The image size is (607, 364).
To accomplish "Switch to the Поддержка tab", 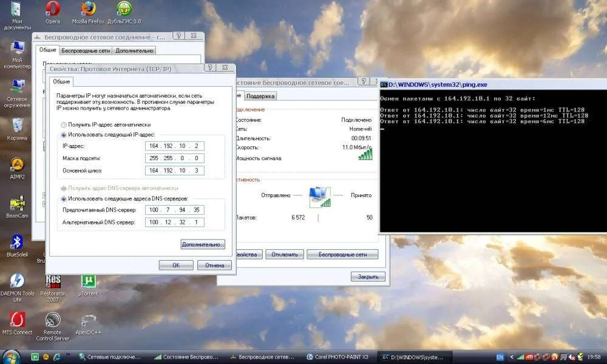I will tap(260, 96).
